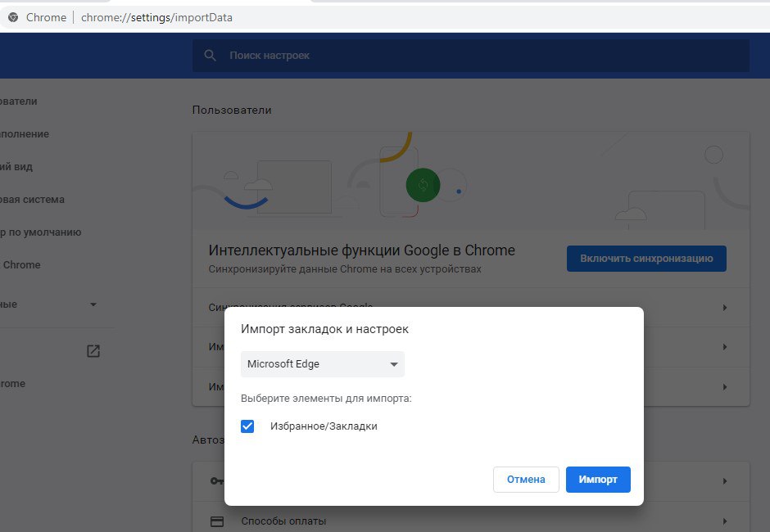This screenshot has width=770, height=532.
Task: Click Включить синхронизацию button
Action: coord(646,259)
